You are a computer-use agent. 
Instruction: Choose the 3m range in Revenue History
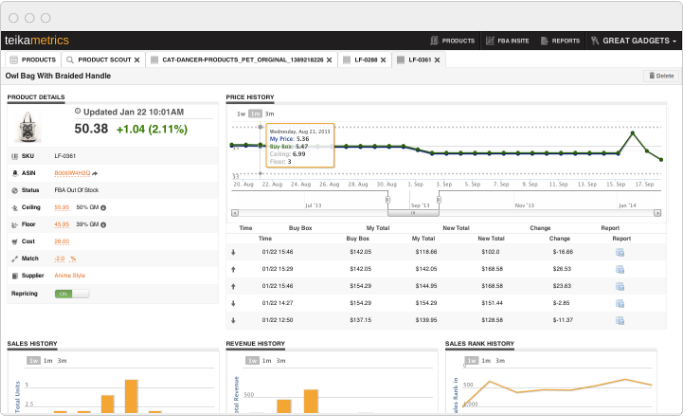point(281,360)
